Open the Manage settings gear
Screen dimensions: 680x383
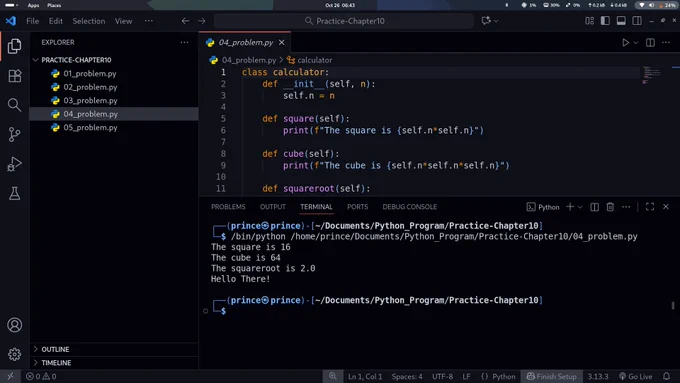point(14,354)
